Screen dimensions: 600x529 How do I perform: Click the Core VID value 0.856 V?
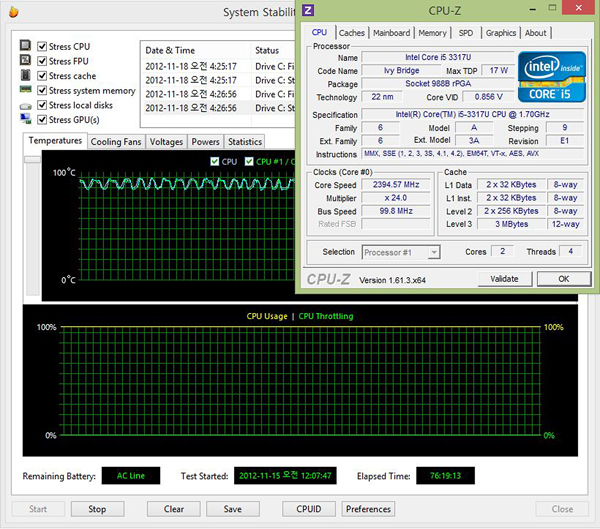pos(488,97)
